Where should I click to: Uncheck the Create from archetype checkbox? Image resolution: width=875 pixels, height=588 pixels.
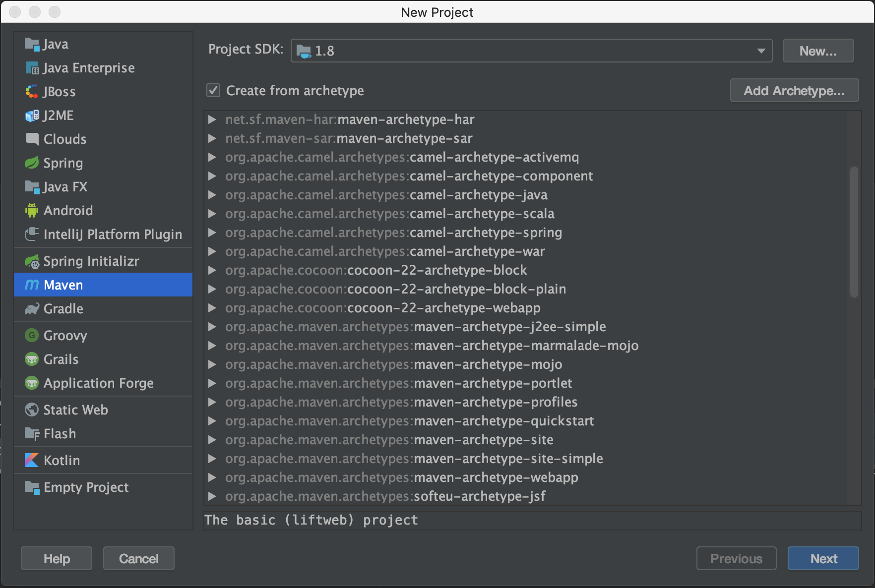(213, 90)
